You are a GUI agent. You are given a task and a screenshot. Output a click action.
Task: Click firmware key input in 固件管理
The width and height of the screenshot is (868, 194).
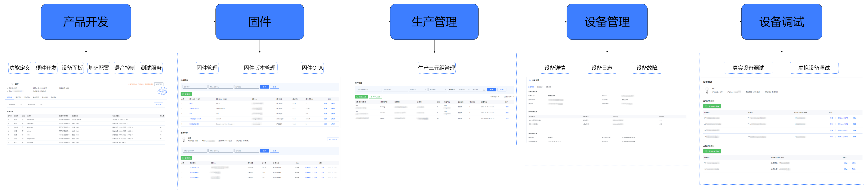(x=221, y=87)
